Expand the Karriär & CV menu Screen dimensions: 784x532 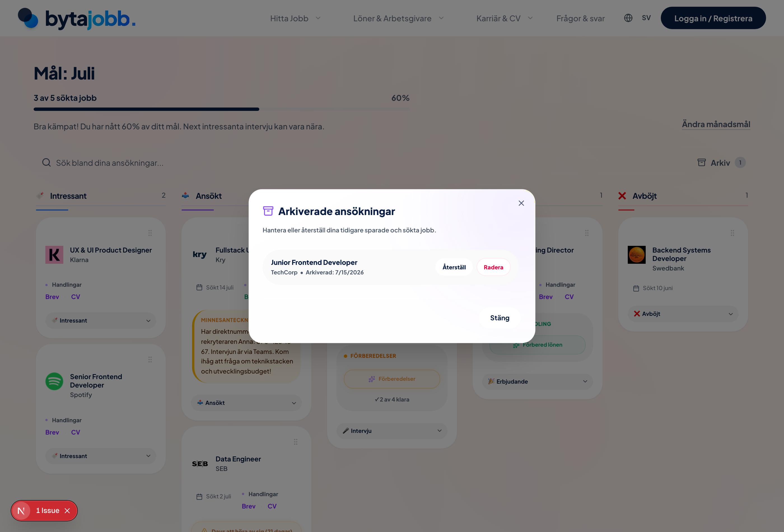tap(504, 18)
